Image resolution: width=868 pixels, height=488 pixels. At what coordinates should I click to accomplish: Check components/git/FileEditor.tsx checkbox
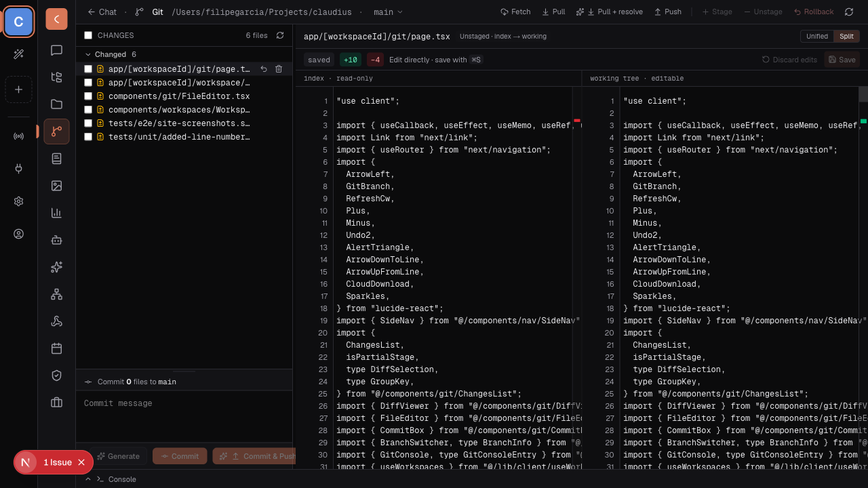click(x=88, y=96)
